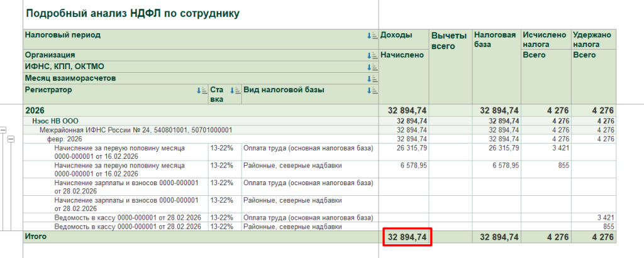Image resolution: width=644 pixels, height=258 pixels.
Task: Open last Ведомость в кассу row
Action: [127, 226]
